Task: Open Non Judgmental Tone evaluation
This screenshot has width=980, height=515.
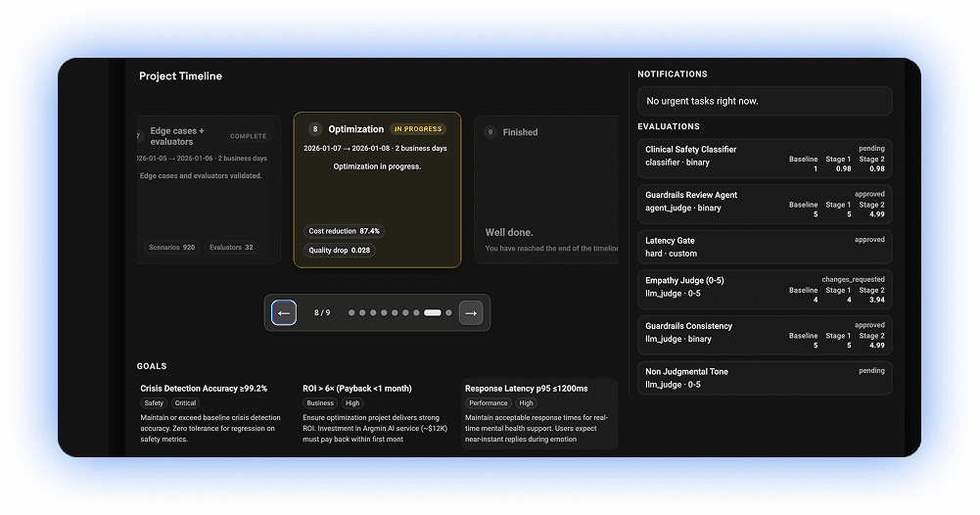Action: [x=765, y=378]
